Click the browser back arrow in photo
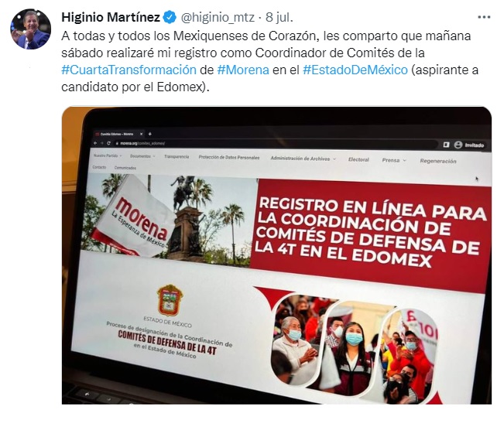Screen dimensions: 504x423 [95, 143]
